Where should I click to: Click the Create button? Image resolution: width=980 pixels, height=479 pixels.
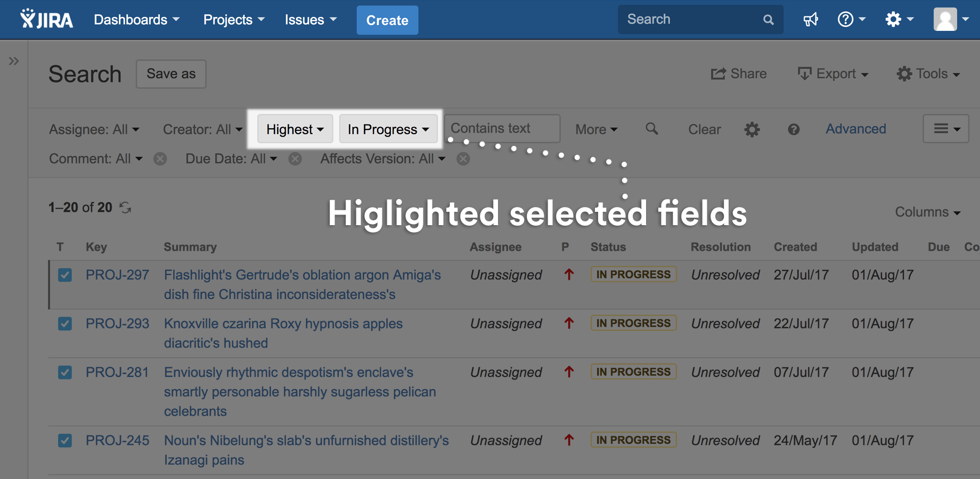pos(387,20)
